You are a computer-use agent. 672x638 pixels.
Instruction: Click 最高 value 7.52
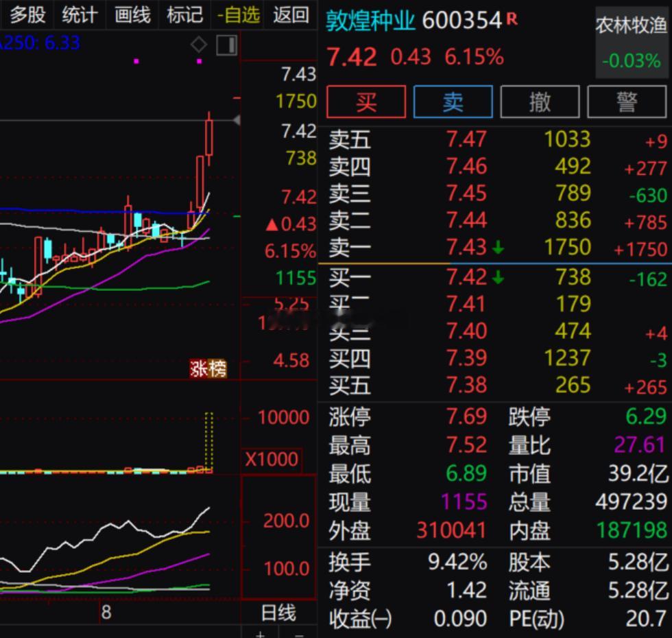pos(467,445)
